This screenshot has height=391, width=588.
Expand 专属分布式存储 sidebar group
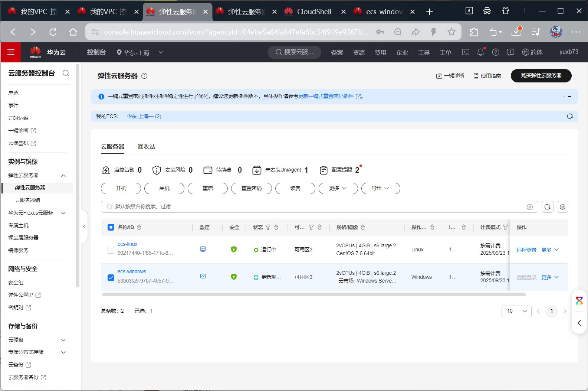[x=63, y=352]
